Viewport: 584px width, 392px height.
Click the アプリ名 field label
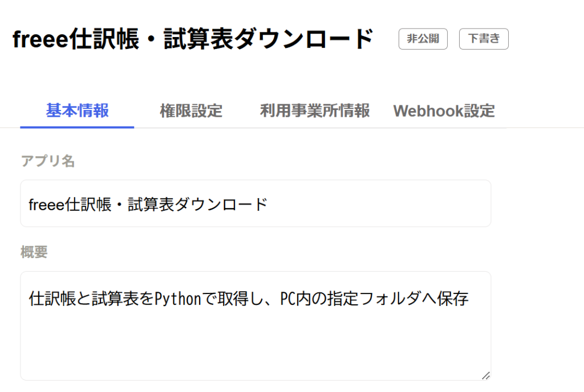point(48,161)
